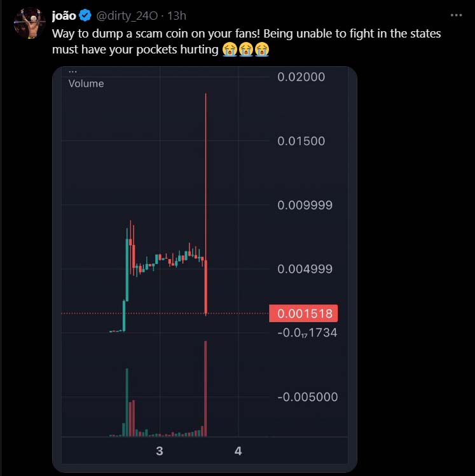Select the date marker 3 on the time axis
475x476 pixels.
click(160, 451)
